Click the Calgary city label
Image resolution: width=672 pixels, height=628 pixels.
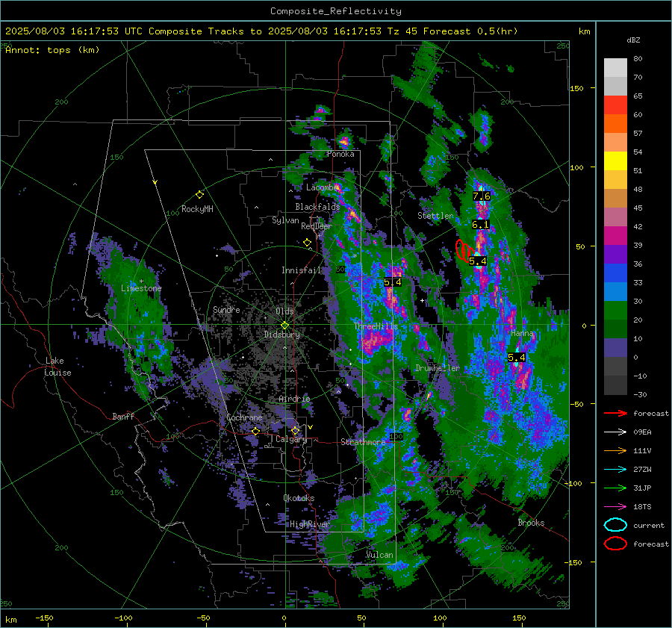tap(291, 439)
